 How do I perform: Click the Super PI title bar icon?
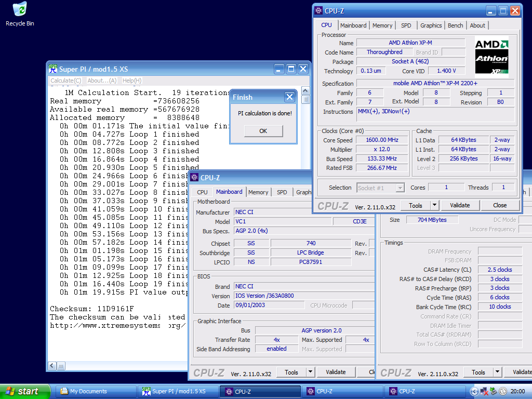[x=52, y=69]
